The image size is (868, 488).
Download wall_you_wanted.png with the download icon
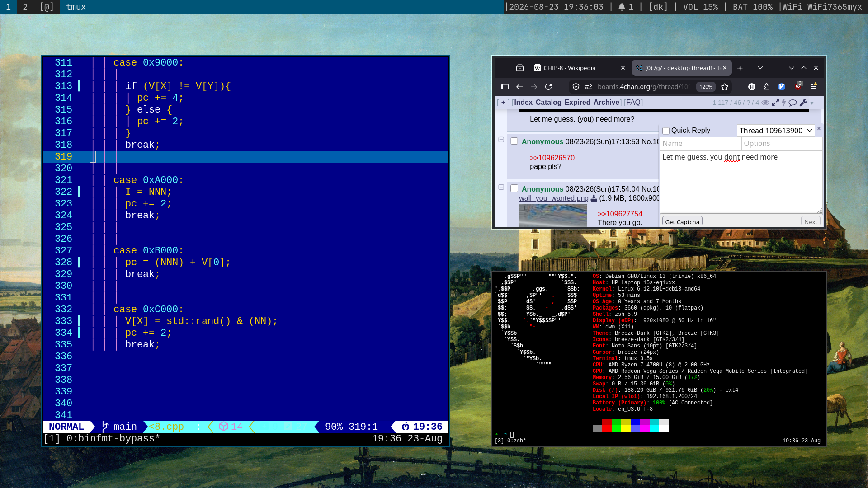pyautogui.click(x=594, y=198)
